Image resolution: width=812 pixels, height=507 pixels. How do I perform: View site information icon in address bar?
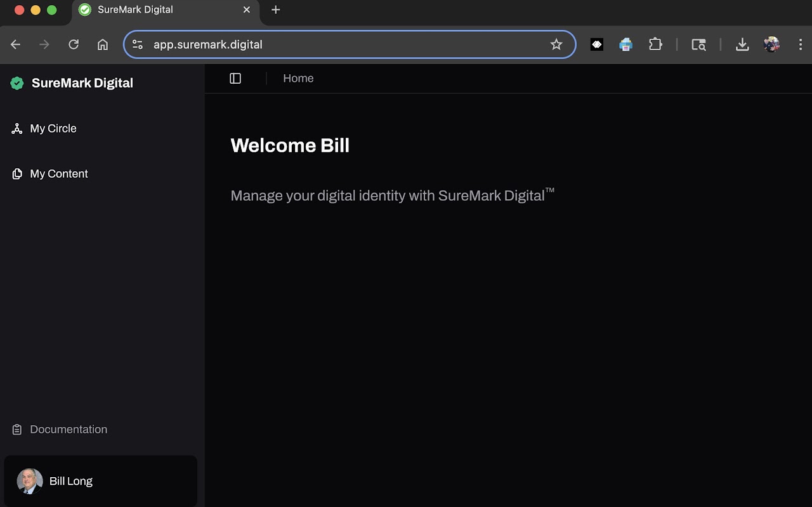click(x=138, y=44)
